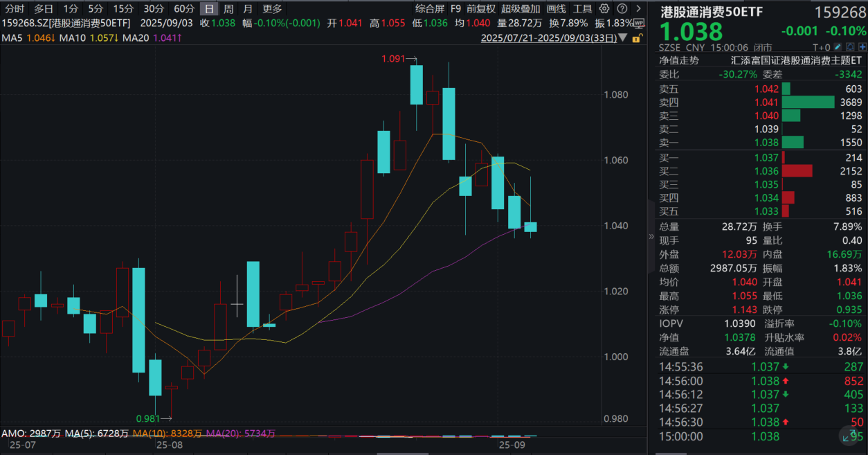Open the 更多 periods dropdown
This screenshot has height=455, width=868.
pos(272,9)
